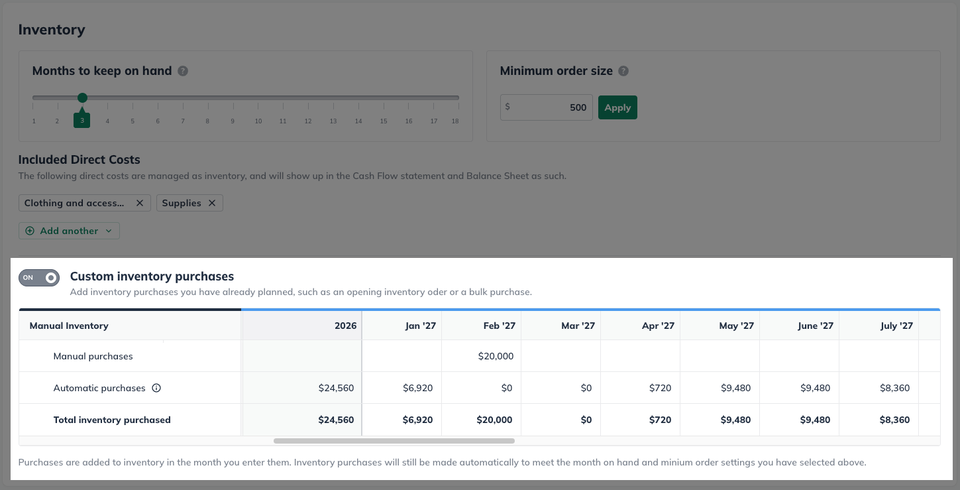Image resolution: width=960 pixels, height=490 pixels.
Task: Apply the minimum order size
Action: coord(617,107)
